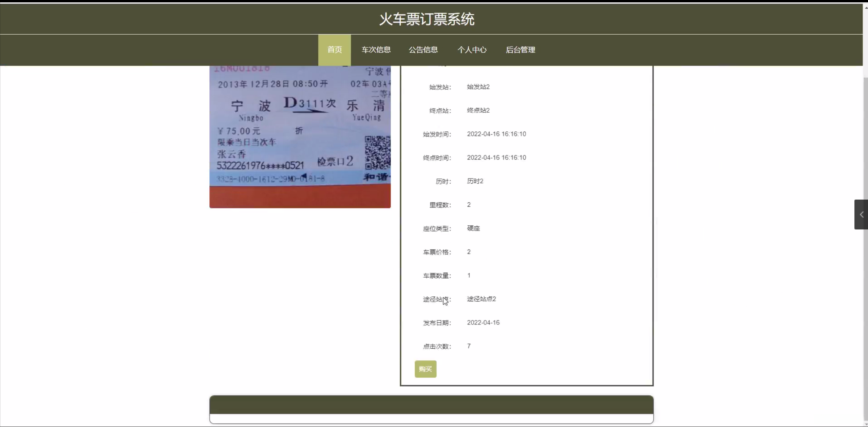Open the 车次信息 menu item
Image resolution: width=868 pixels, height=427 pixels.
coord(376,50)
